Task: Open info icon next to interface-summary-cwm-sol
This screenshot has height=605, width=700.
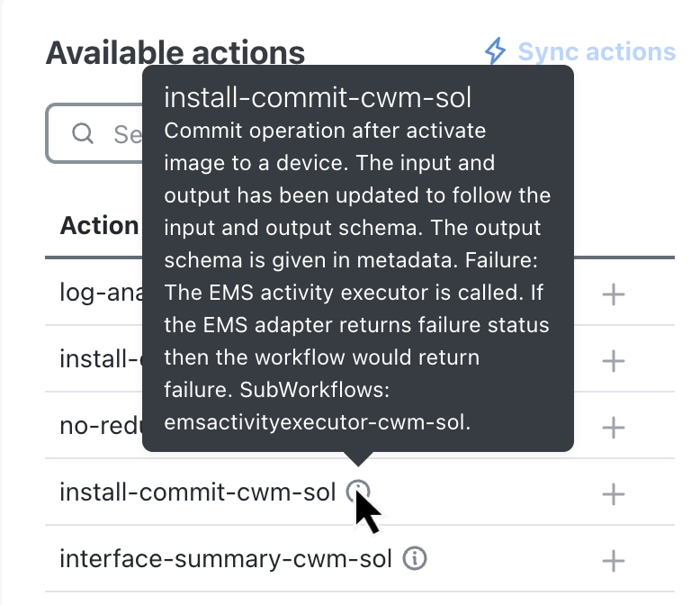Action: point(415,558)
